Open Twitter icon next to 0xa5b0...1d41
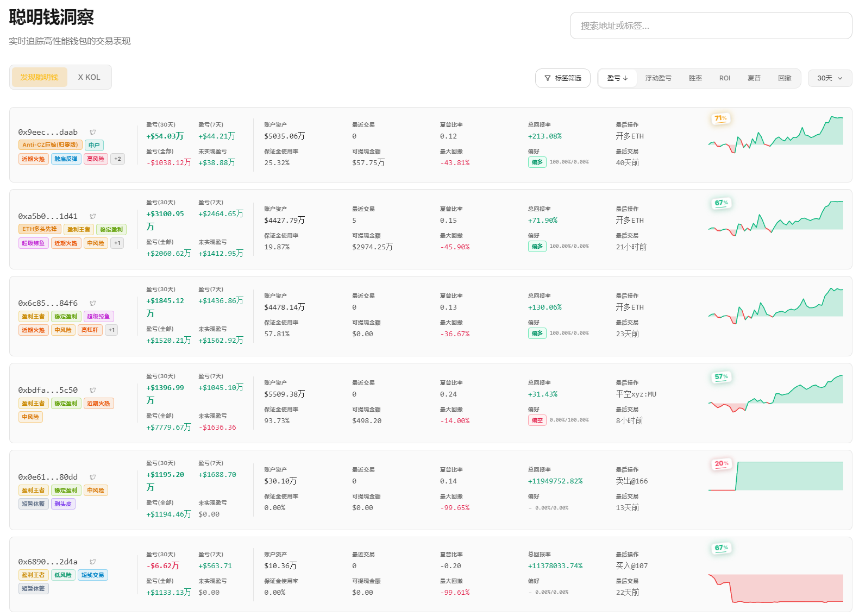Screen dimensions: 859x616 tap(93, 216)
